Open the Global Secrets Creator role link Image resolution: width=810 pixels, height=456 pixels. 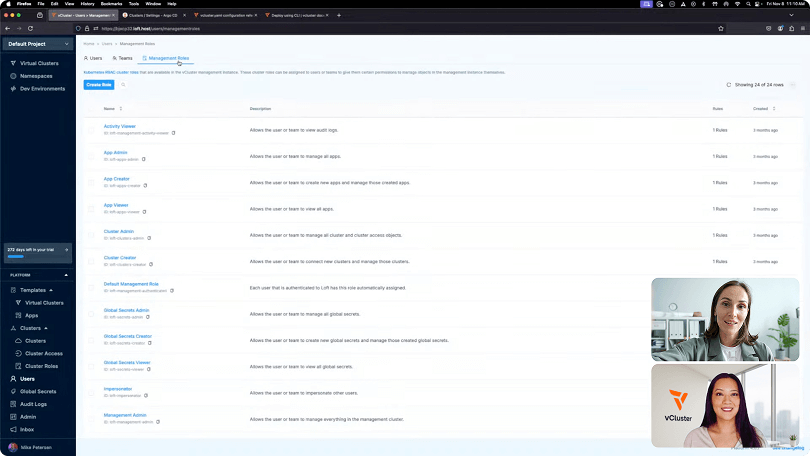pyautogui.click(x=128, y=336)
